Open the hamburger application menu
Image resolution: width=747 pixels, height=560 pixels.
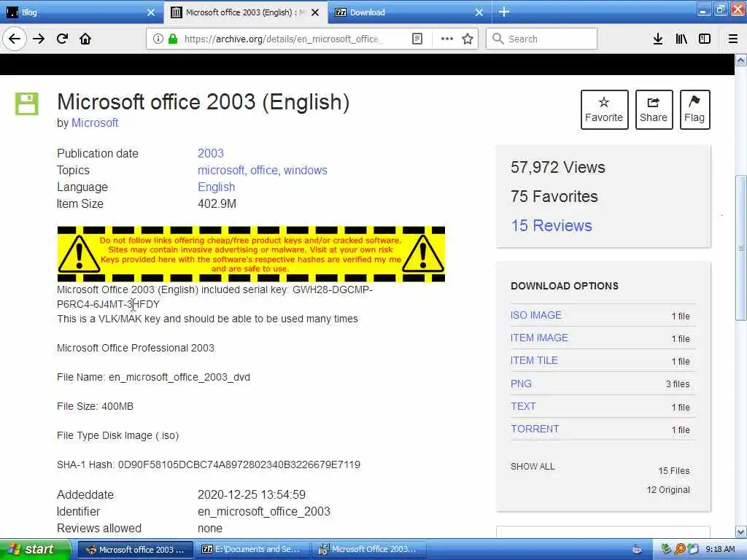coord(733,39)
